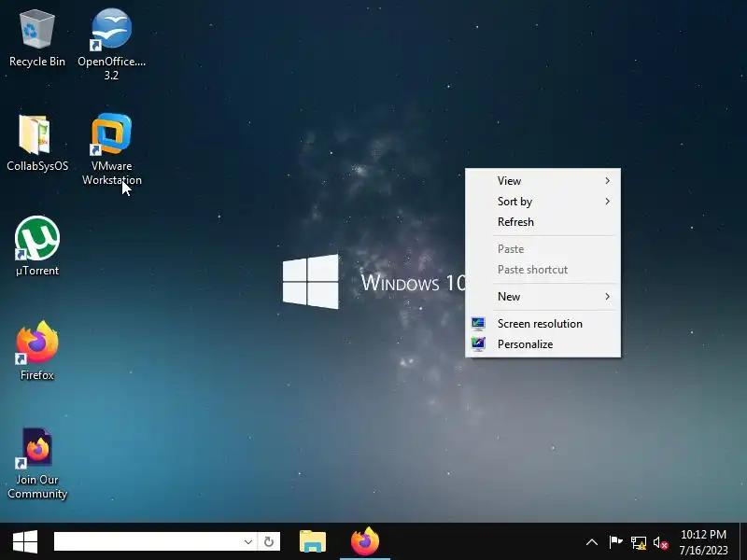Open the View submenu
This screenshot has width=747, height=560.
pos(543,181)
